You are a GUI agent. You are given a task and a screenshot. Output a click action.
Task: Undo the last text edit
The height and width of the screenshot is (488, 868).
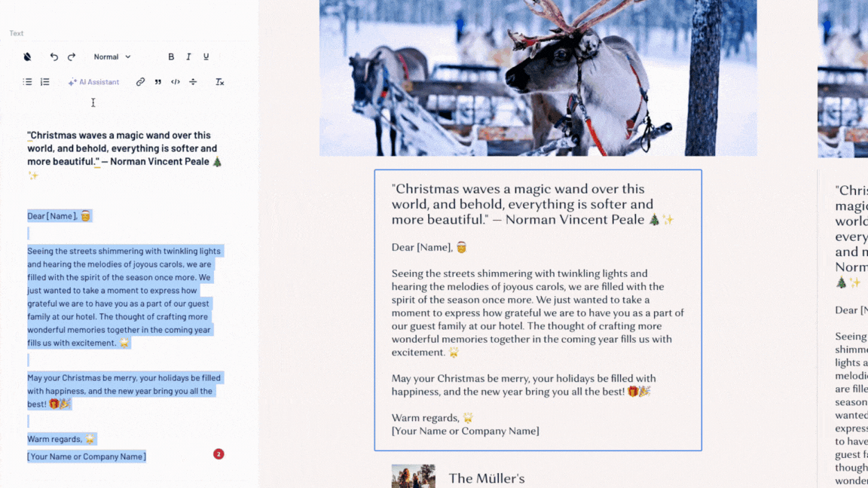pos(53,57)
